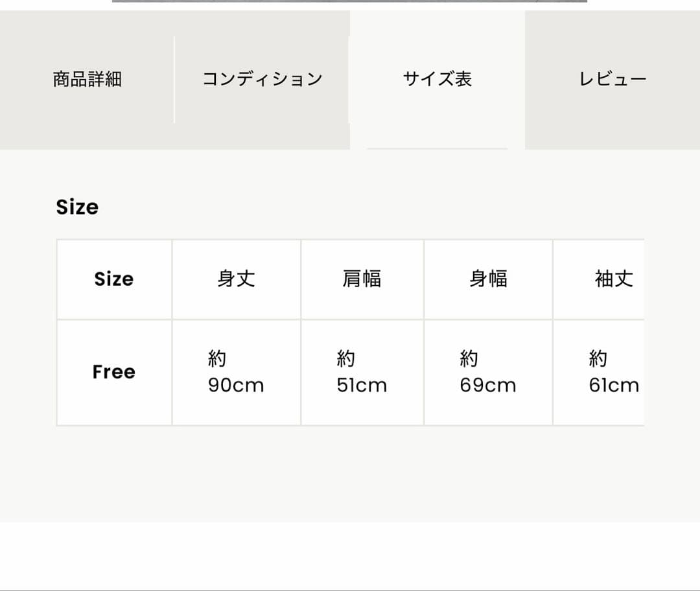Click the 約69cm measurement cell
This screenshot has width=700, height=591.
coord(487,372)
